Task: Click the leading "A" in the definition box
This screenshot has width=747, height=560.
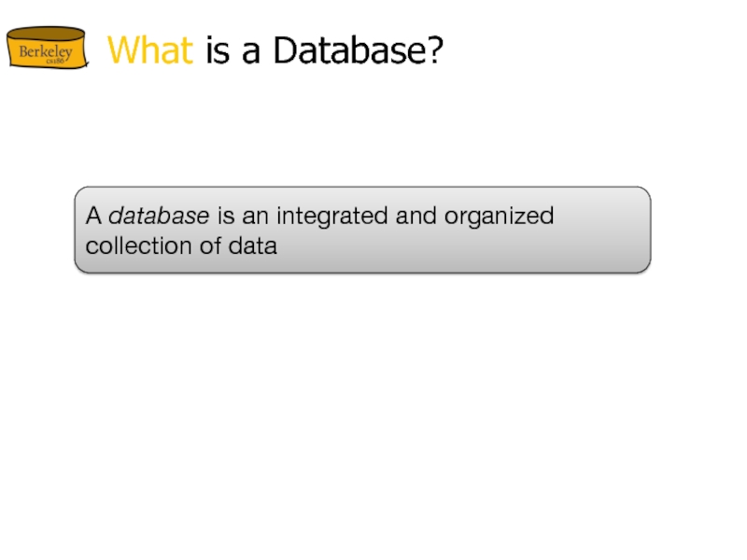Action: coord(92,217)
